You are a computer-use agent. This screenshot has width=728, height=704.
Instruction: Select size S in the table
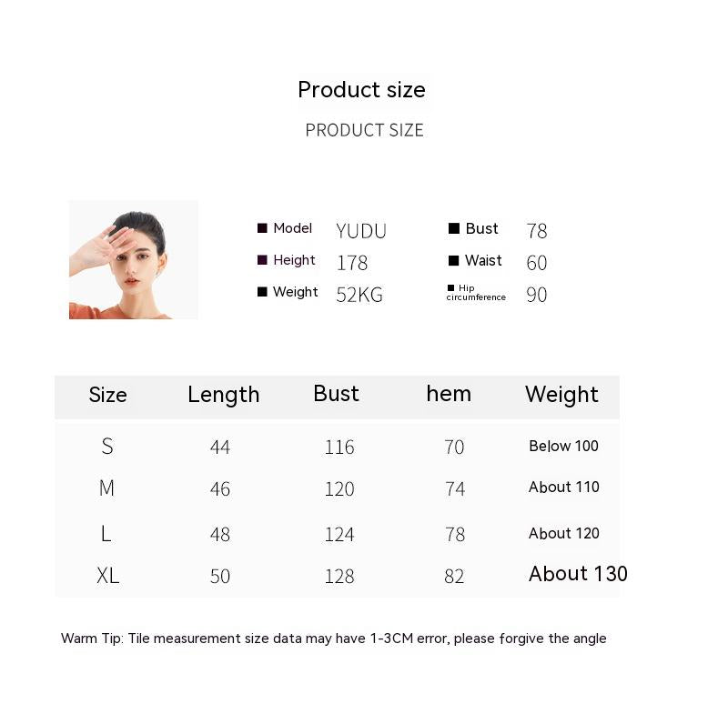click(107, 447)
